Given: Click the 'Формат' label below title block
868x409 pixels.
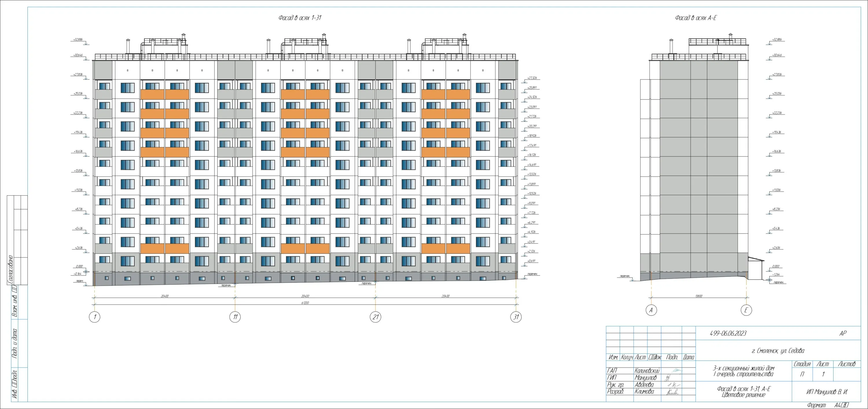Looking at the screenshot, I should (816, 405).
